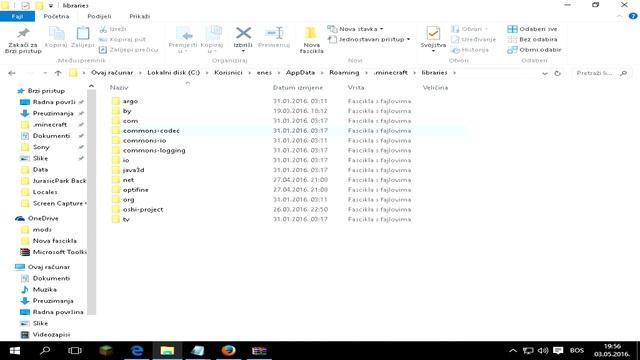640x360 pixels.
Task: Select the commons-logging folder
Action: (x=154, y=150)
